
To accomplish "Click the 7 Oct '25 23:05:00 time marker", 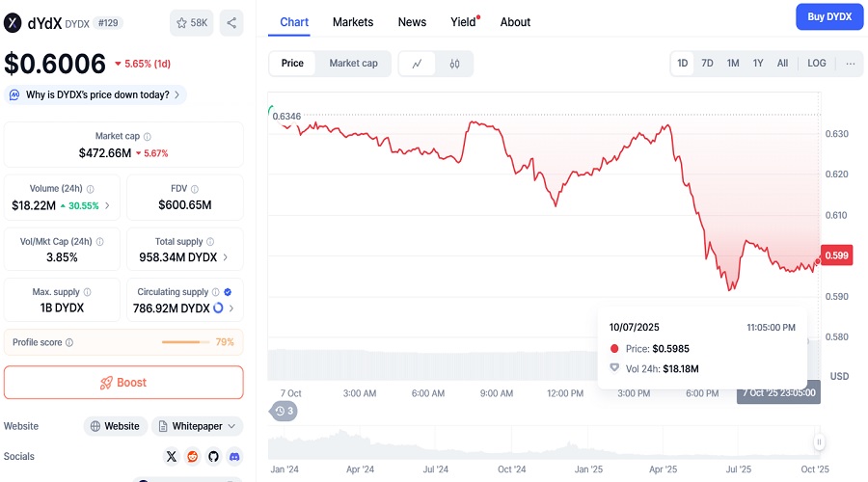I will [779, 392].
